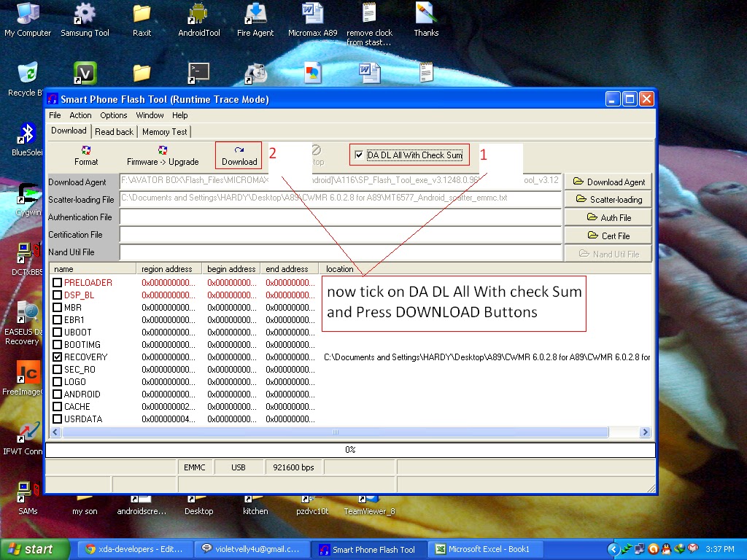The height and width of the screenshot is (560, 747).
Task: Click the Auth File button
Action: [608, 217]
